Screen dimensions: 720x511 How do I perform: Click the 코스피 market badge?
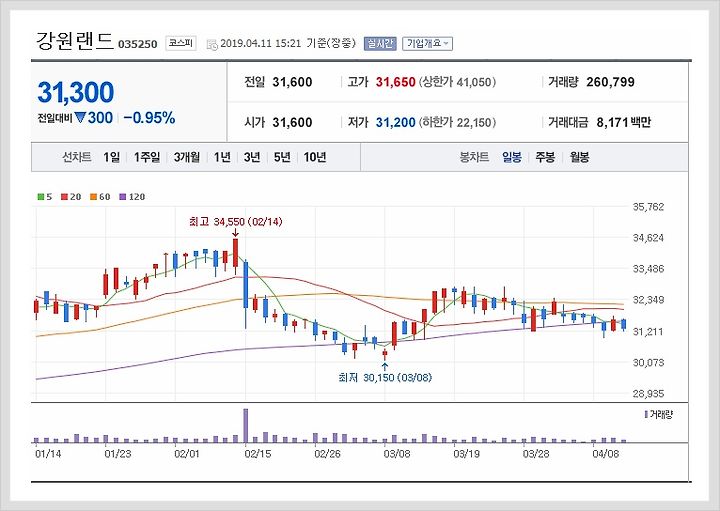tap(181, 43)
